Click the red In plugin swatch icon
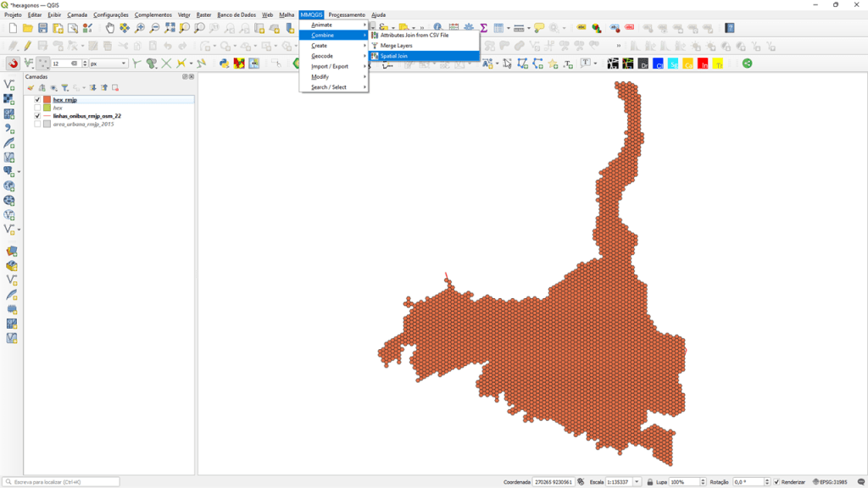Screen dimensions: 868x488 point(703,64)
